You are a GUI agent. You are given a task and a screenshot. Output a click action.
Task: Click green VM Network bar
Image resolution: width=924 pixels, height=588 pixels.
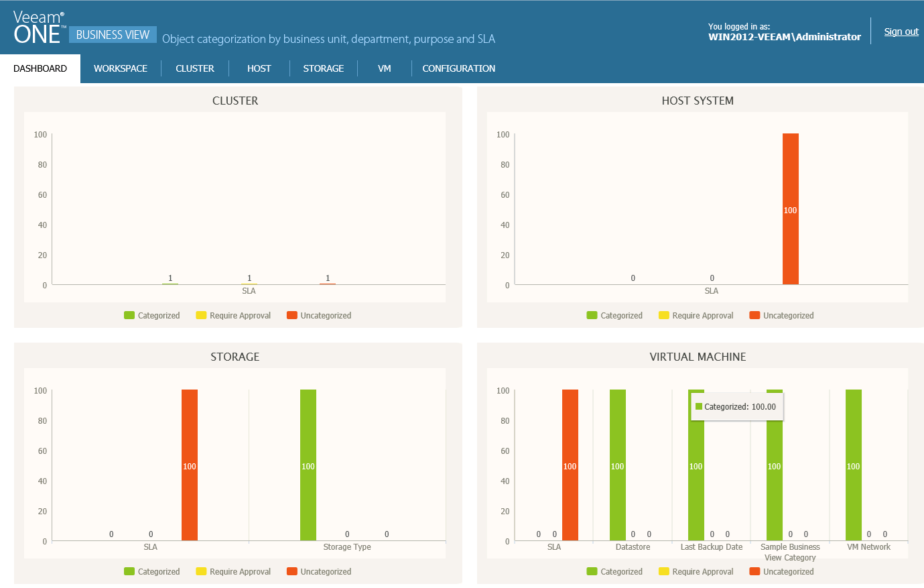tap(854, 465)
